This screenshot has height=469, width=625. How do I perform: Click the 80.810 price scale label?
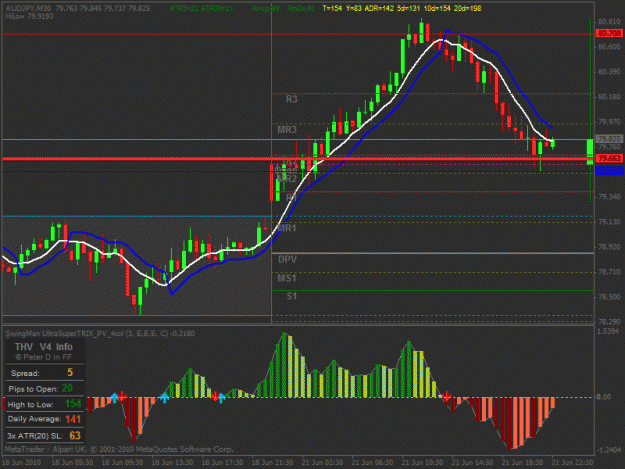[609, 22]
